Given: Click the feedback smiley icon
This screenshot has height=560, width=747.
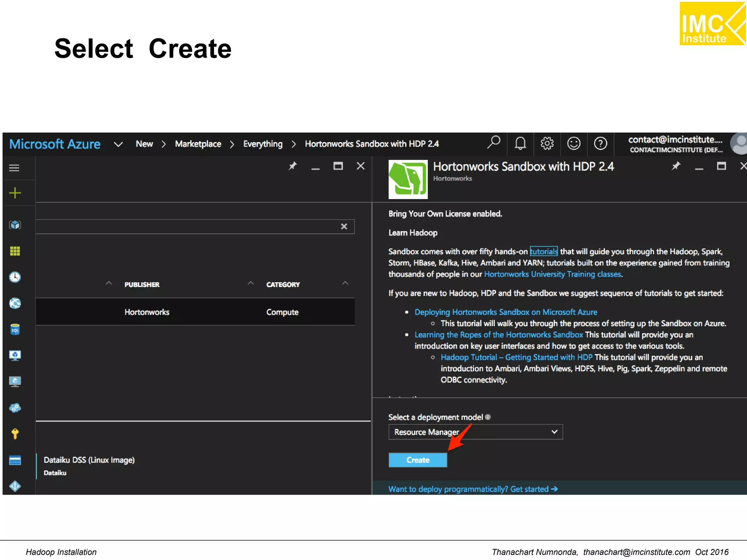Looking at the screenshot, I should (574, 143).
